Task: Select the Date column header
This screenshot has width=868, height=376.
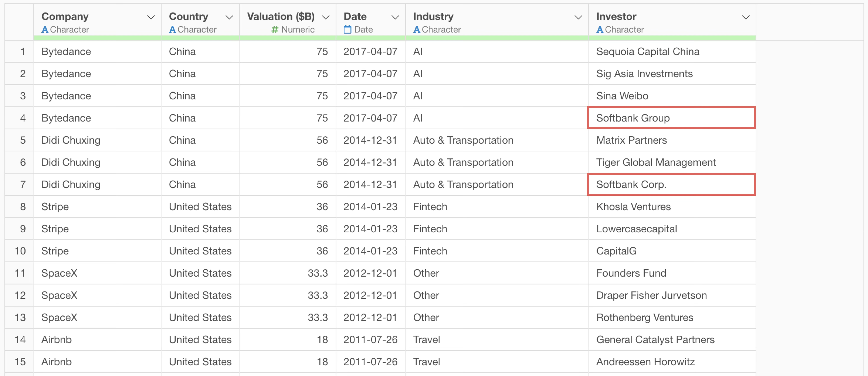Action: pyautogui.click(x=371, y=22)
